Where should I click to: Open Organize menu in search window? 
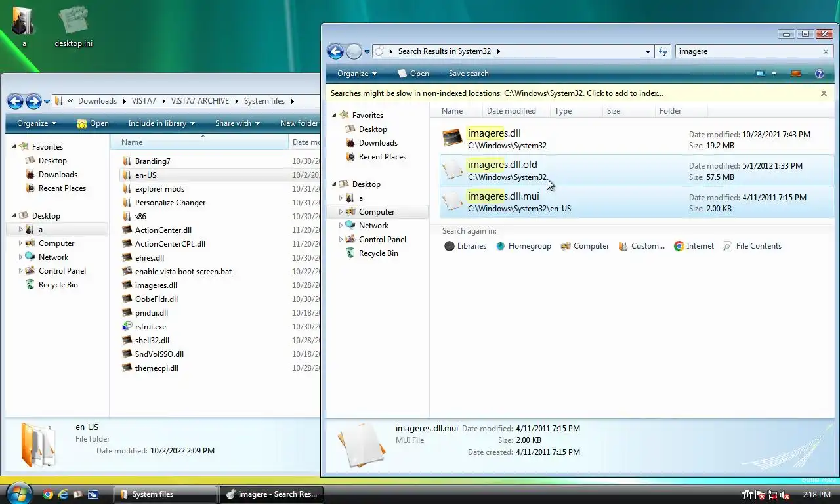356,73
